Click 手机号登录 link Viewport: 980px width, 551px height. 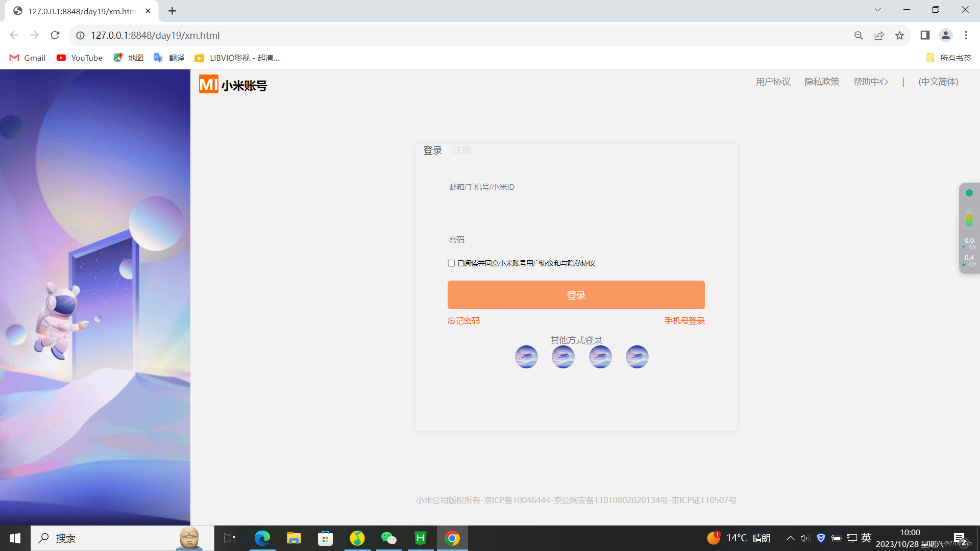coord(684,320)
